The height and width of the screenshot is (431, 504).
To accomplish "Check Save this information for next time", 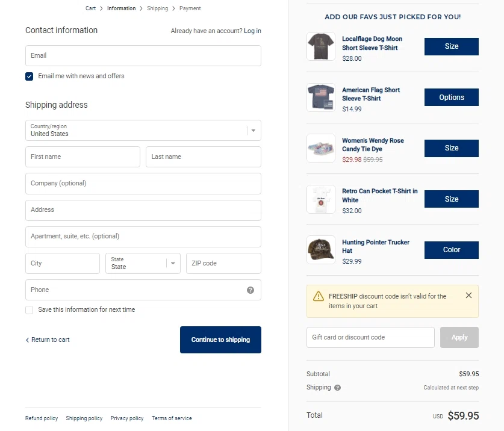I will tap(30, 310).
